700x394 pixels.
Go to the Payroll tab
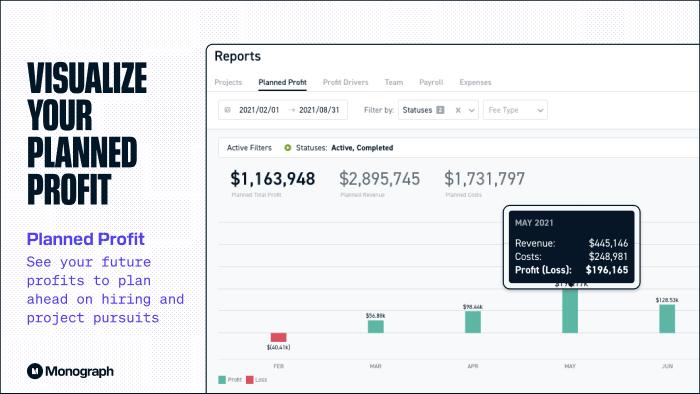[x=431, y=82]
